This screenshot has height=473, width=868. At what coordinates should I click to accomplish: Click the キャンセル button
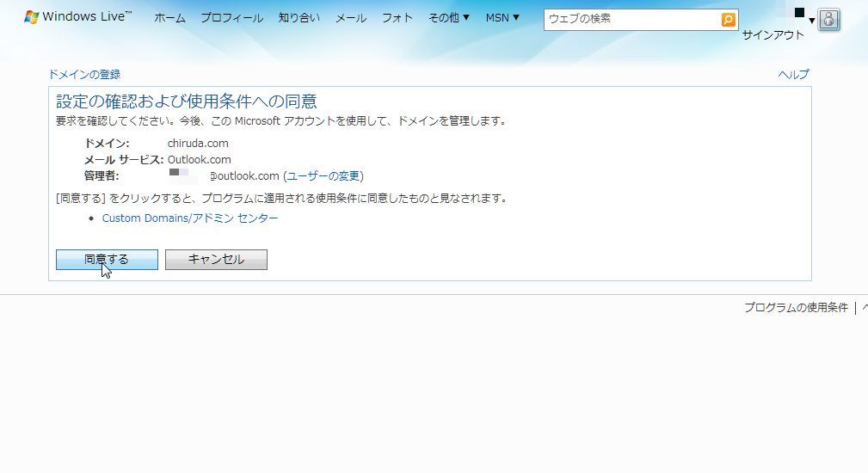[x=216, y=260]
